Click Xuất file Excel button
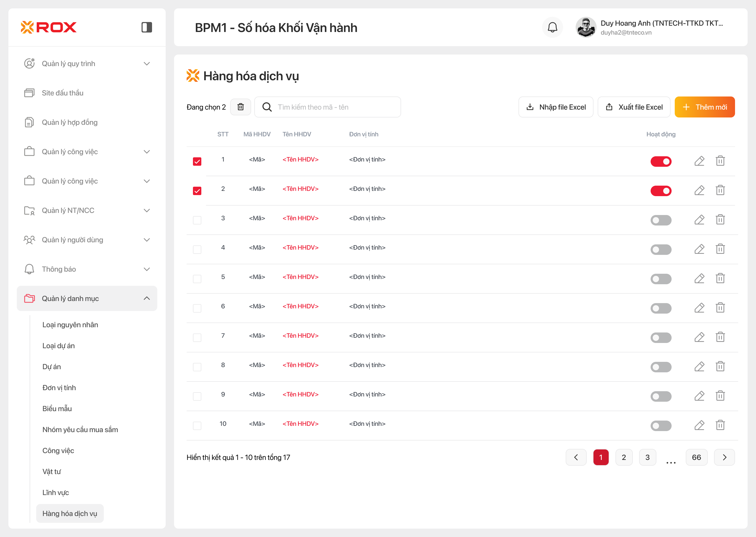The image size is (756, 537). tap(634, 107)
